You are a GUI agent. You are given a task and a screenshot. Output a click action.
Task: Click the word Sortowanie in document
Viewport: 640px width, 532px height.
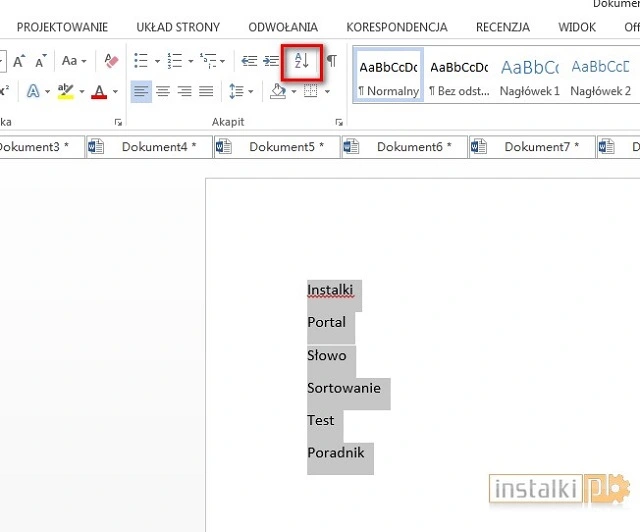click(344, 388)
